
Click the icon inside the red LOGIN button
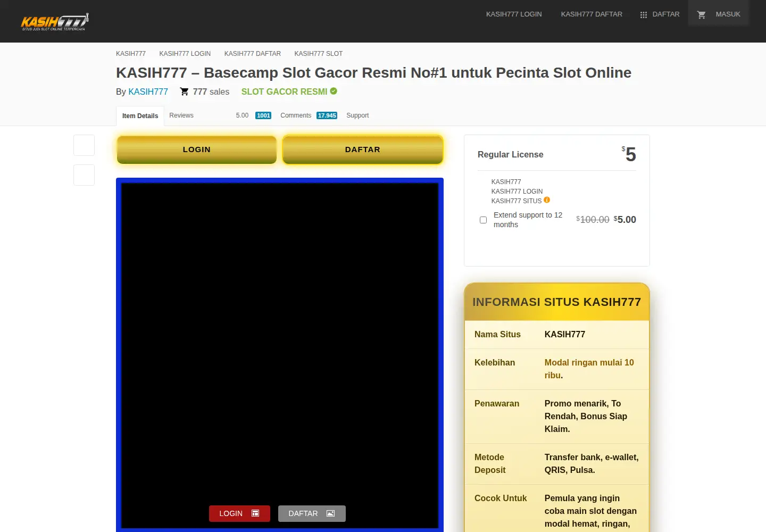255,513
